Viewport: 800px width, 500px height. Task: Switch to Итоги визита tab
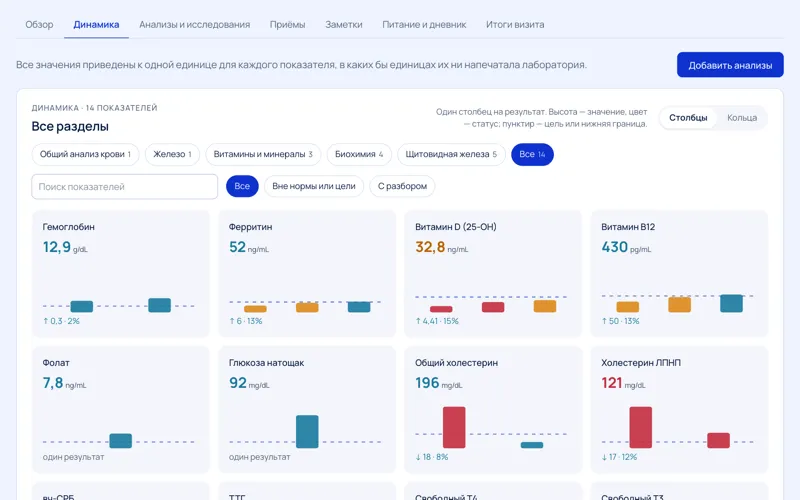(x=515, y=24)
